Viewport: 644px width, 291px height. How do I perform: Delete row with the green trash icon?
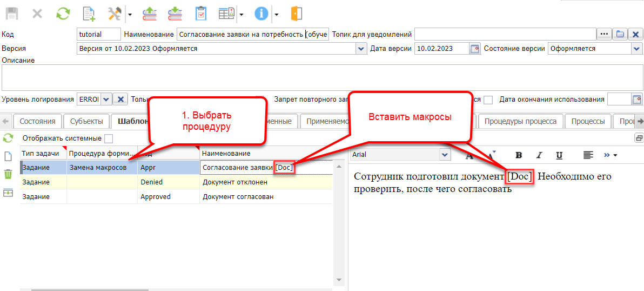click(8, 174)
